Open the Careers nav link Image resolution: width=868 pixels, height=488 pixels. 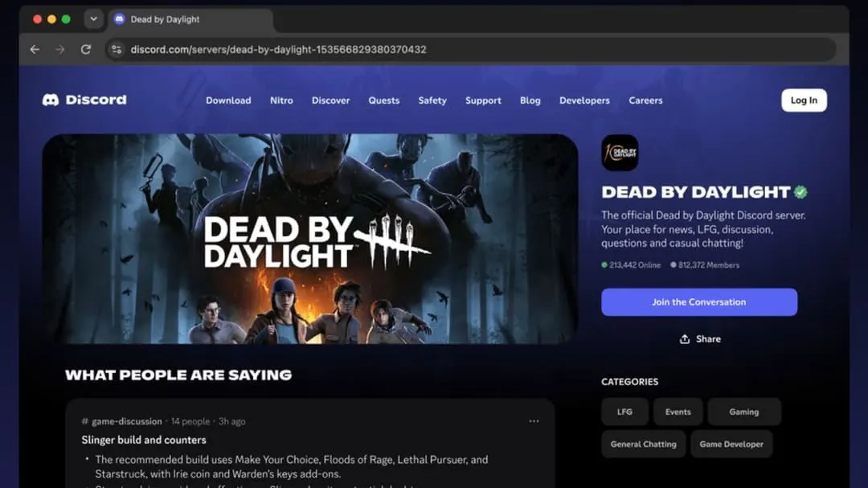click(x=645, y=100)
